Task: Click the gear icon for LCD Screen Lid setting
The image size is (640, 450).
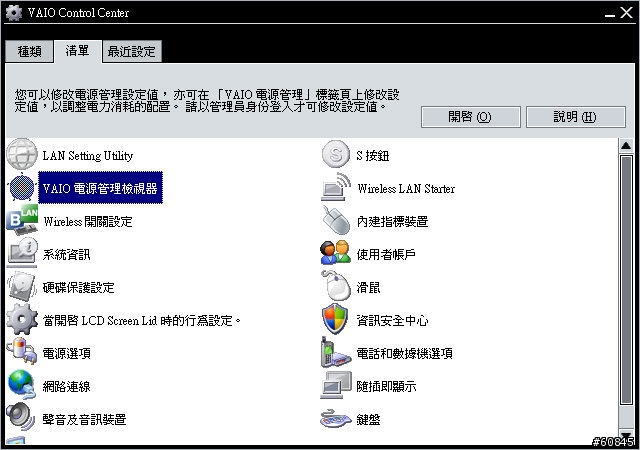Action: pyautogui.click(x=22, y=319)
